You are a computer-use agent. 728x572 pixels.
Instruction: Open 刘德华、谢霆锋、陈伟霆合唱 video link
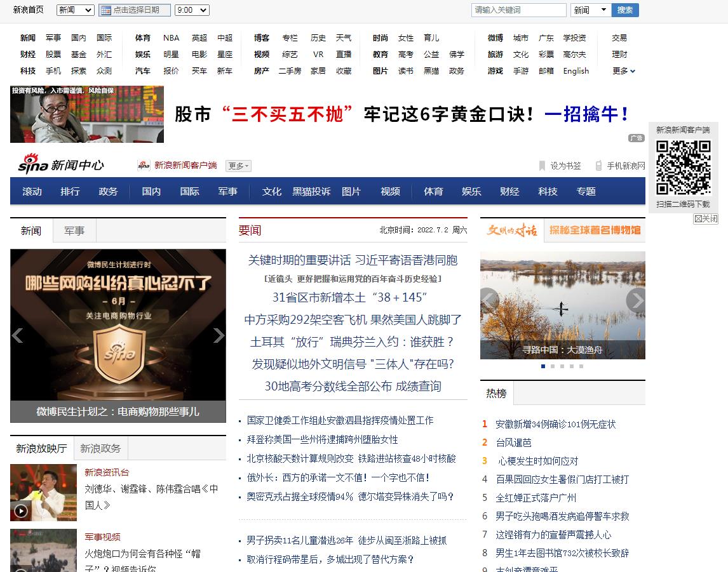coord(151,497)
